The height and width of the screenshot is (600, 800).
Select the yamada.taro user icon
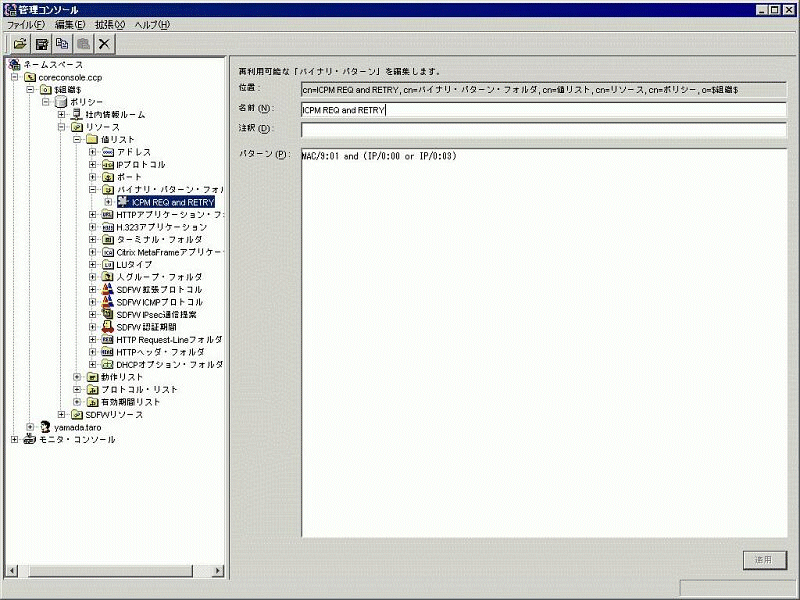pos(45,427)
